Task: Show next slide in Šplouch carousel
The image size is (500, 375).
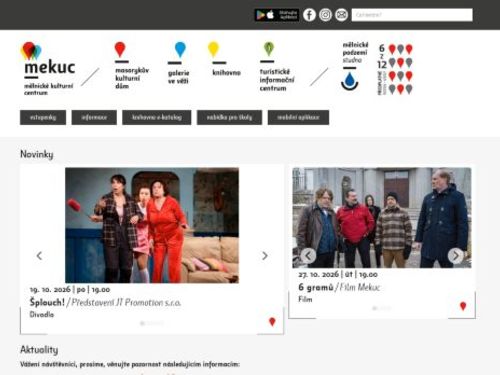Action: [x=265, y=256]
